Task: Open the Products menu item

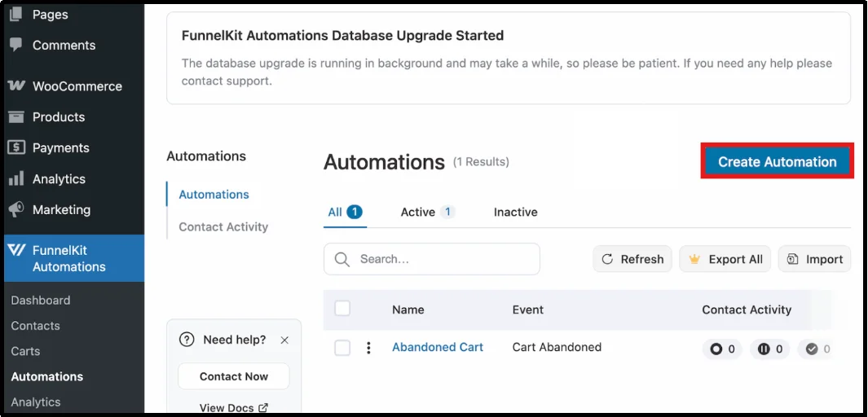Action: 59,116
